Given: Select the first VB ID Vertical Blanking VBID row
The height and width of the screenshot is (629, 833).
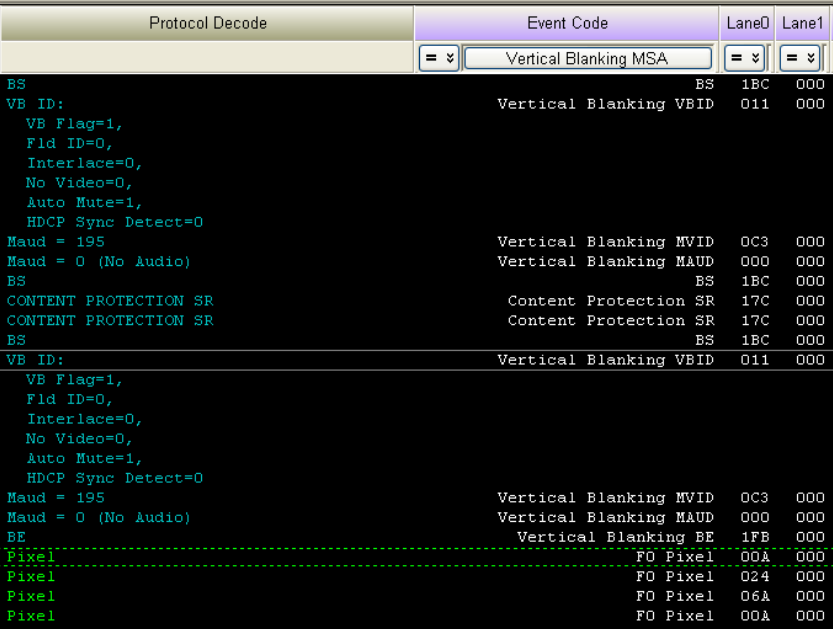Looking at the screenshot, I should pyautogui.click(x=416, y=104).
